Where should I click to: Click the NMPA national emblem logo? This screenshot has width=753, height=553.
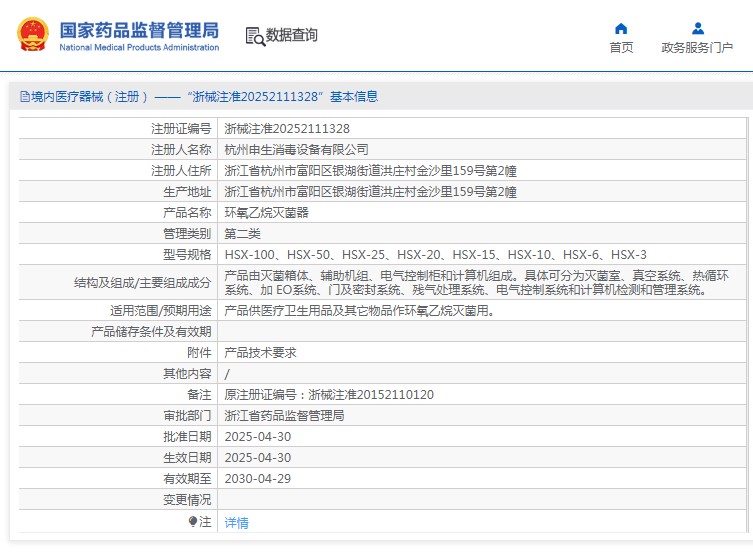click(33, 35)
